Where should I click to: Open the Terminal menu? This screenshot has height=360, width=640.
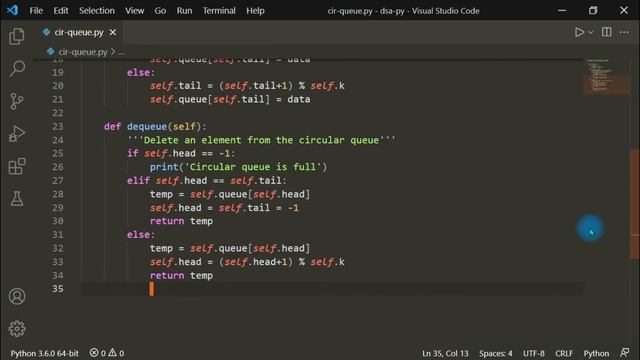click(x=219, y=11)
